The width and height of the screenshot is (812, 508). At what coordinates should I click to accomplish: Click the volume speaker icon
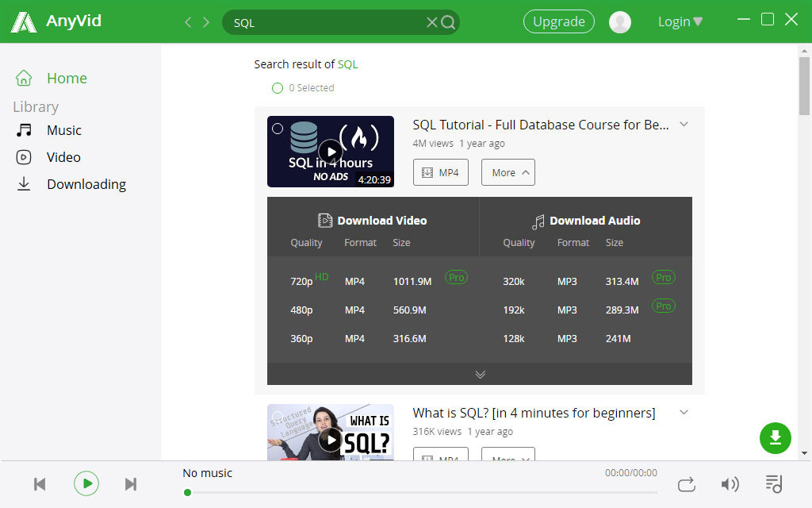[730, 484]
